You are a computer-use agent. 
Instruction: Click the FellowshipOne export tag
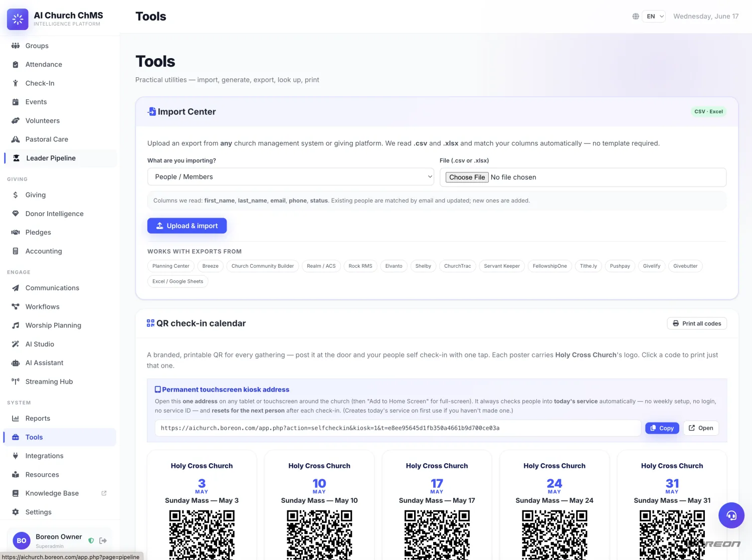coord(550,266)
